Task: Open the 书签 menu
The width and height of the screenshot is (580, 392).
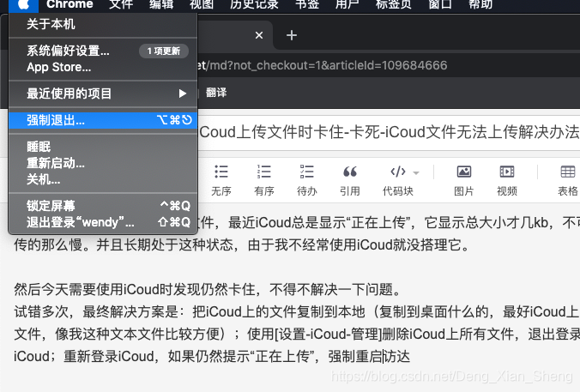Action: click(307, 4)
